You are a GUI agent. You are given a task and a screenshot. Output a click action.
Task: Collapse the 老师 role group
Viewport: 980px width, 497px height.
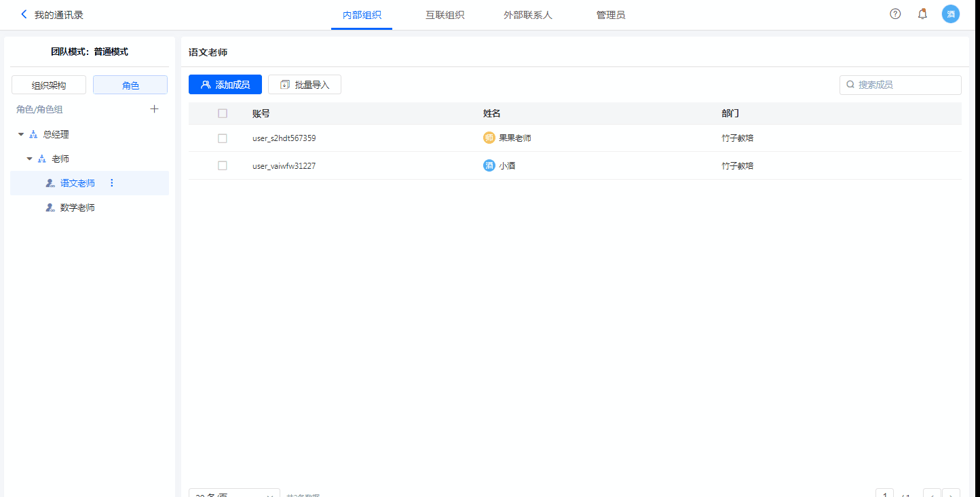[29, 159]
